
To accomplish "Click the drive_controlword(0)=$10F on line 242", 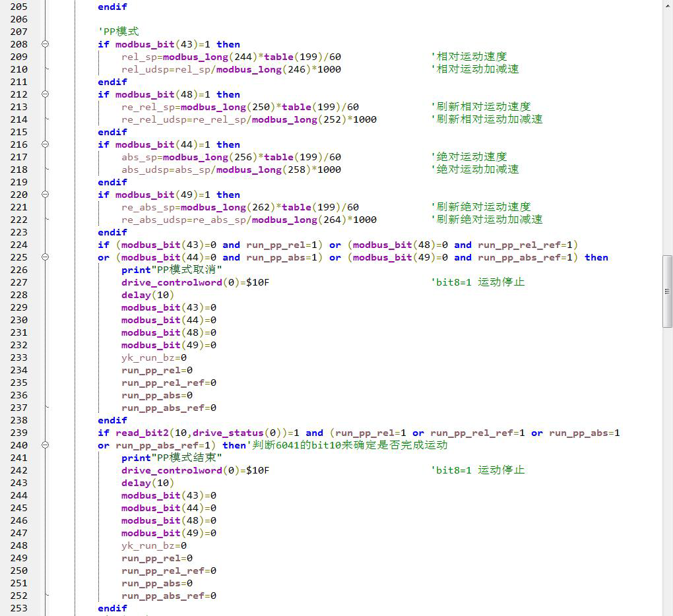I will click(195, 470).
